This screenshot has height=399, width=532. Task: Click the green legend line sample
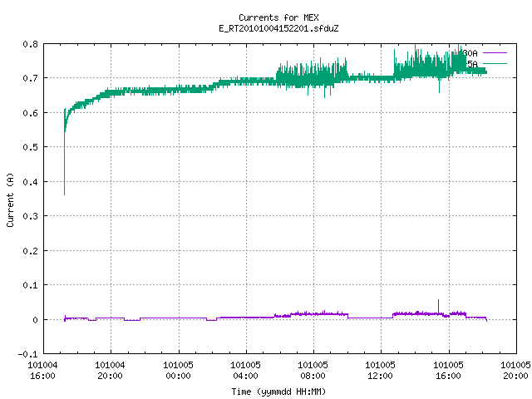(495, 63)
